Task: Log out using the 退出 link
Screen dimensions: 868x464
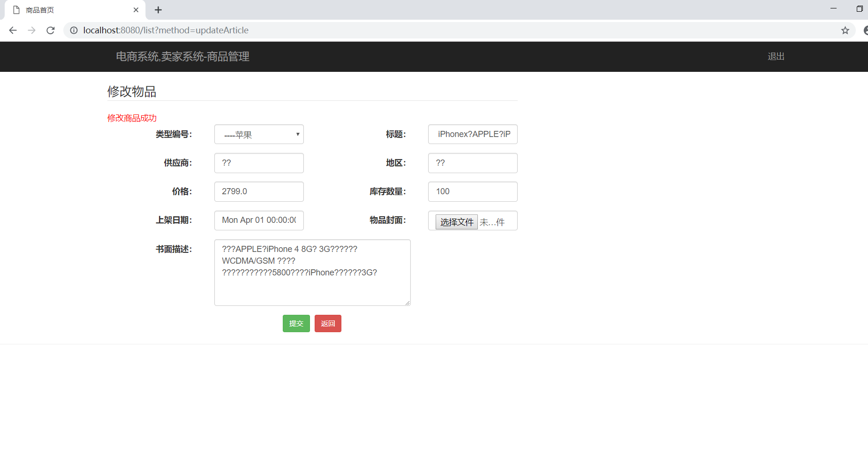Action: point(776,56)
